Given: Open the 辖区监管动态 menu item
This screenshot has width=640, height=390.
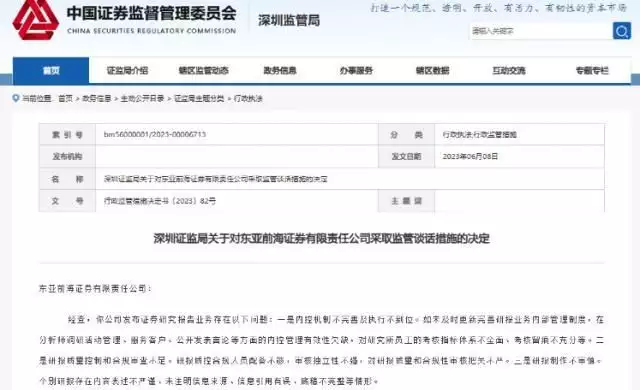Looking at the screenshot, I should point(204,71).
